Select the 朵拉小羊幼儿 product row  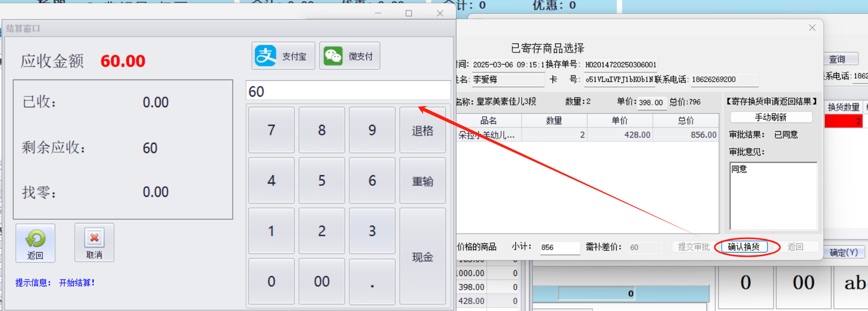(587, 135)
